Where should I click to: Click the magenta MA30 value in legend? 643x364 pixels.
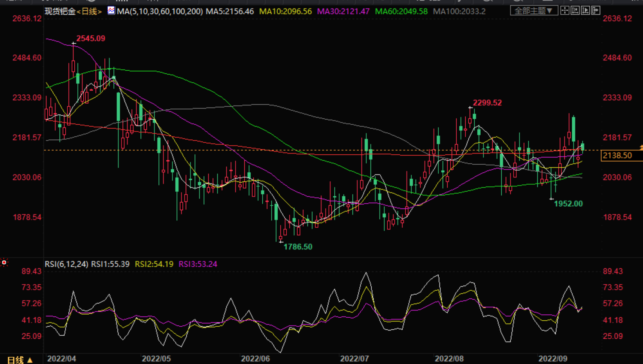[x=343, y=12]
